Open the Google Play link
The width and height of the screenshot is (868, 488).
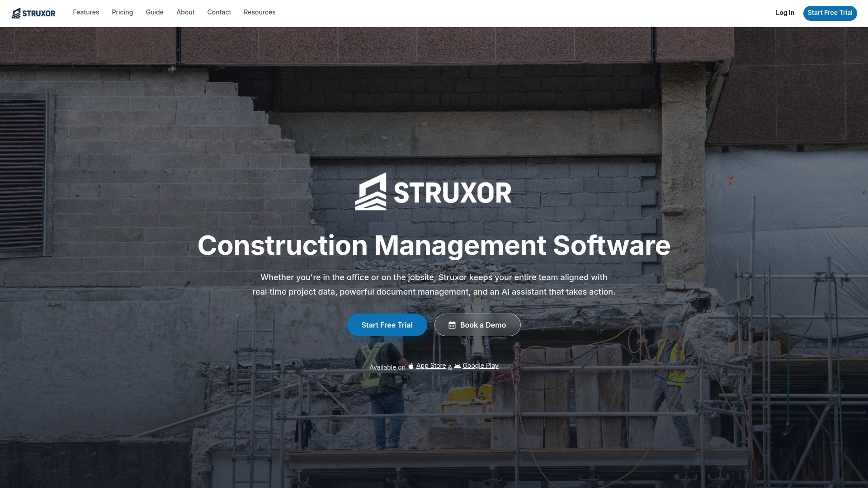pos(481,366)
